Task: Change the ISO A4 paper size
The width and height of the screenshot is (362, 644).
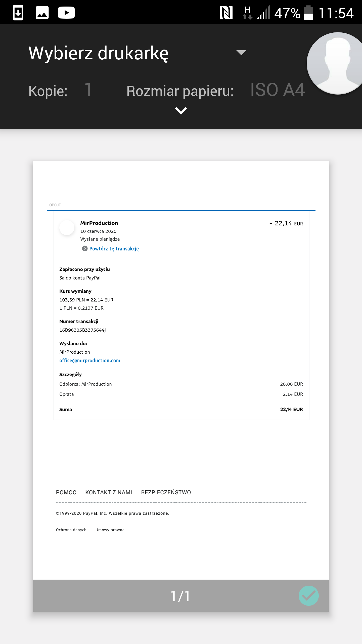Action: coord(277,90)
